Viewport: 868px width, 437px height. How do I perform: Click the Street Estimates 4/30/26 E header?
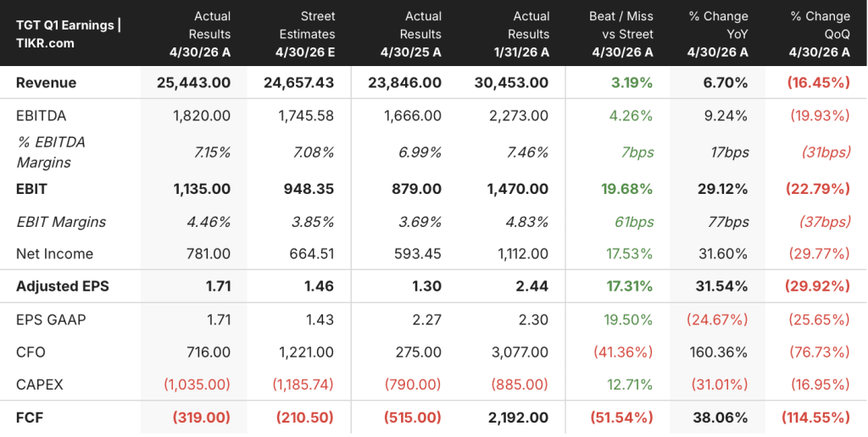coord(305,34)
